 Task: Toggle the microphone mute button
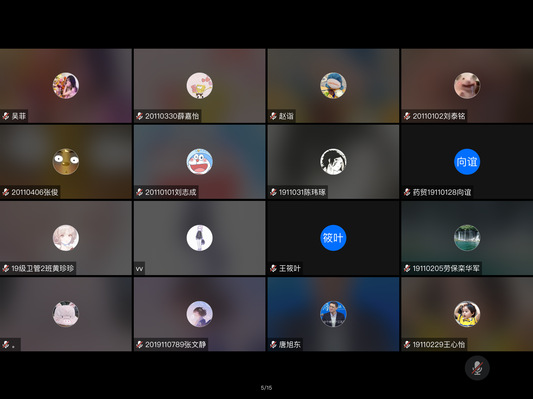point(477,368)
